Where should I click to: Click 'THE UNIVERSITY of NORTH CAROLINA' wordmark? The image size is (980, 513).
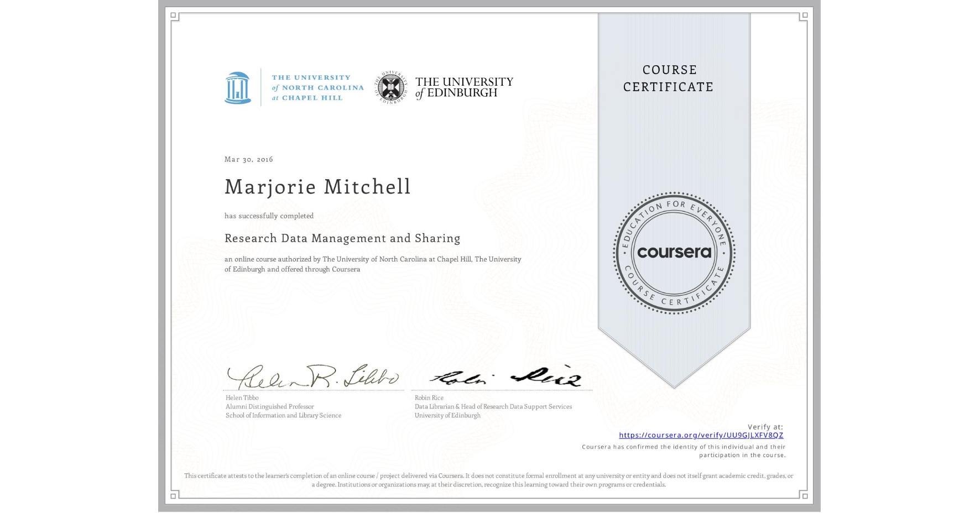[317, 88]
